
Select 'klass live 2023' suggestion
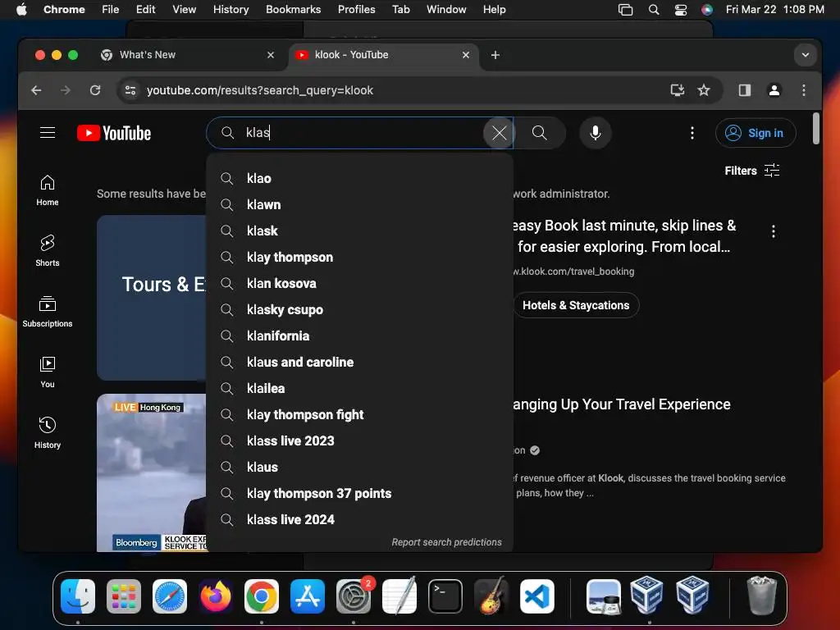(359, 441)
